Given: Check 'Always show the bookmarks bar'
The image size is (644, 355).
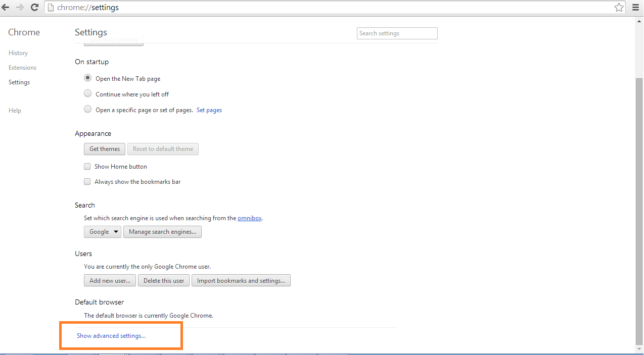Looking at the screenshot, I should point(87,181).
